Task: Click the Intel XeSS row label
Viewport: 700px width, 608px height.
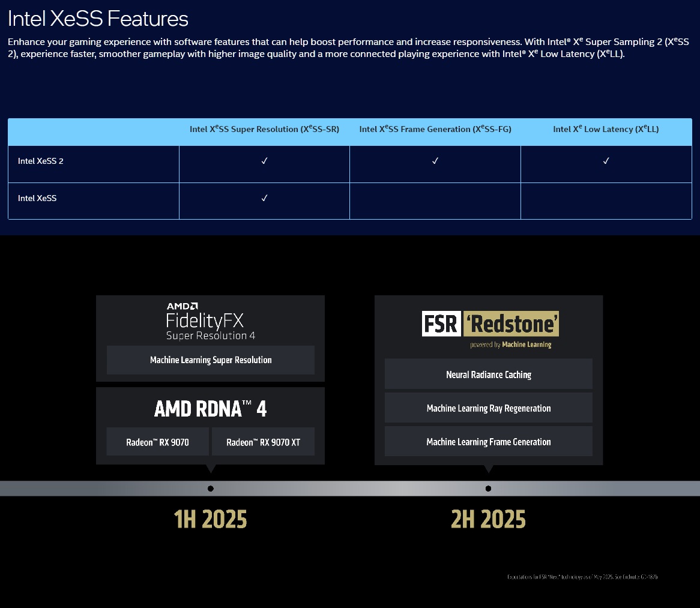Action: [x=37, y=198]
